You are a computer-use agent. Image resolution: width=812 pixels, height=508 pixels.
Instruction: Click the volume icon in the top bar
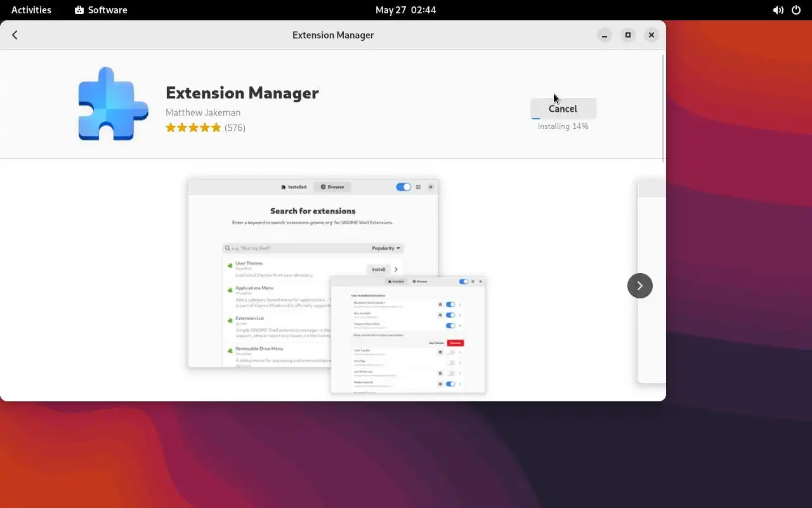point(778,10)
